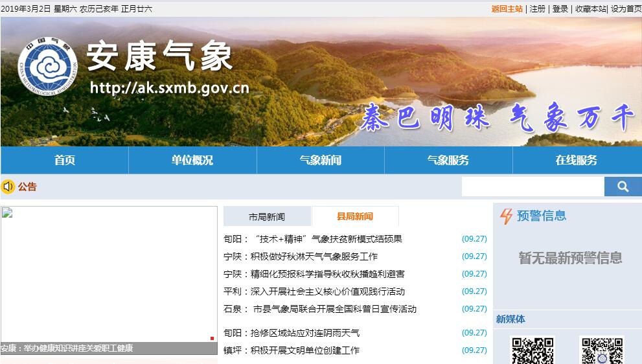
Task: Click the news slideshow image thumbnail
Action: pos(109,273)
